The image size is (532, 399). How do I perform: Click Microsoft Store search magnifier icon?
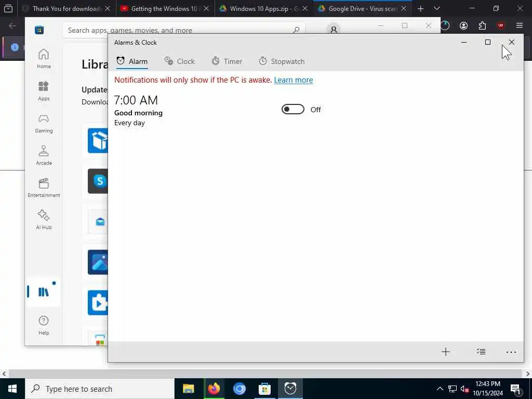click(x=296, y=30)
